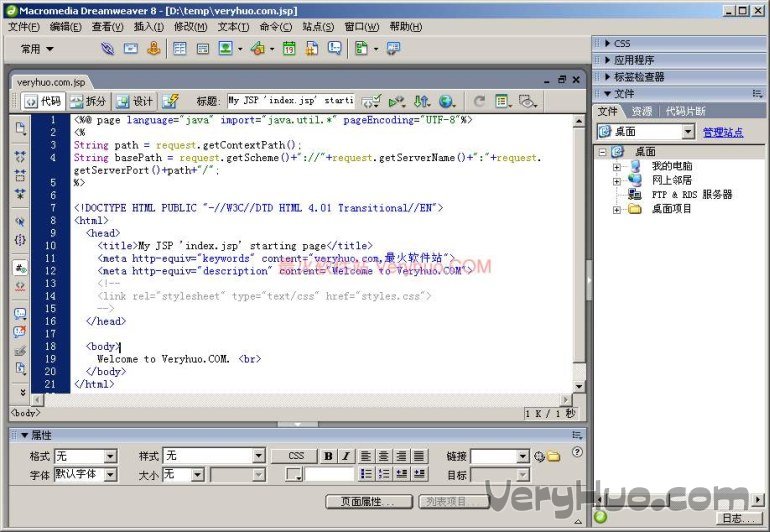Image resolution: width=770 pixels, height=532 pixels.
Task: Toggle Highlight Invalid Code icon
Action: 20,286
